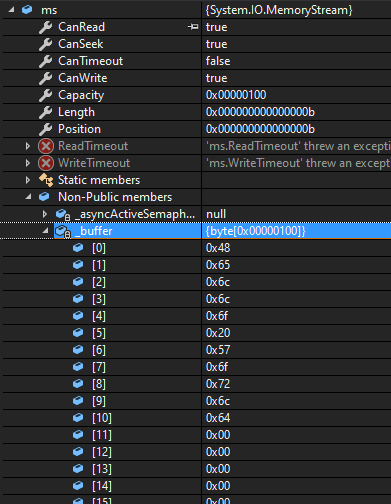The width and height of the screenshot is (391, 504).
Task: Click value 0x72 at index [8]
Action: 218,384
